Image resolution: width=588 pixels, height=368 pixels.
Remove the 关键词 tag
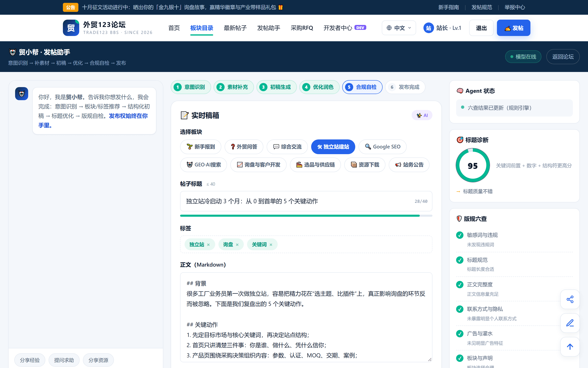271,245
